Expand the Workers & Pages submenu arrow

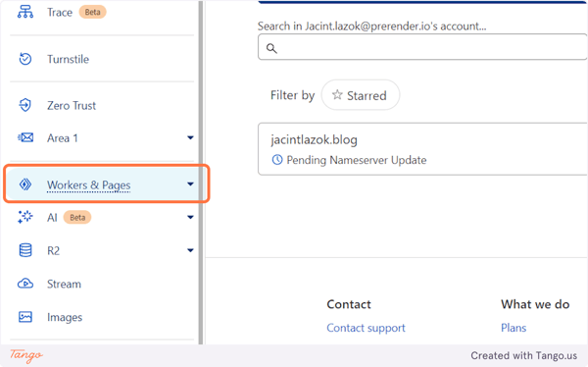(x=190, y=184)
